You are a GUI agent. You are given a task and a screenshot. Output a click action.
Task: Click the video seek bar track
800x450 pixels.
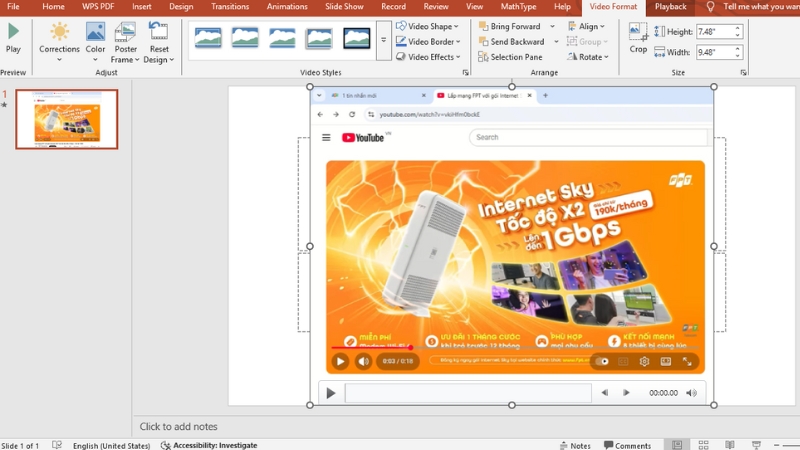click(467, 393)
